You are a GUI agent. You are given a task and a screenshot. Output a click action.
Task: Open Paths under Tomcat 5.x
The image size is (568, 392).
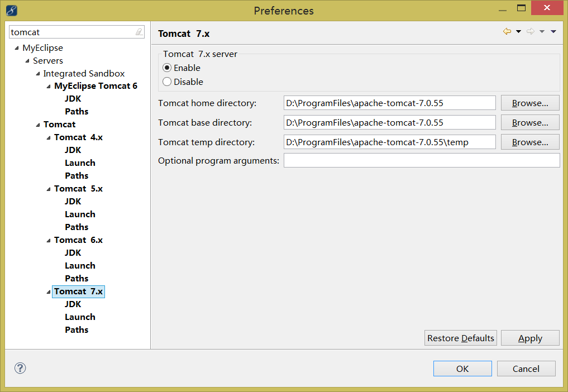[x=77, y=227]
